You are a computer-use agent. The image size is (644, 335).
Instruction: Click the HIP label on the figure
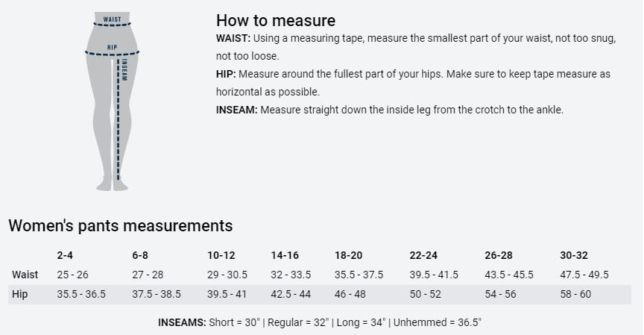click(x=112, y=47)
